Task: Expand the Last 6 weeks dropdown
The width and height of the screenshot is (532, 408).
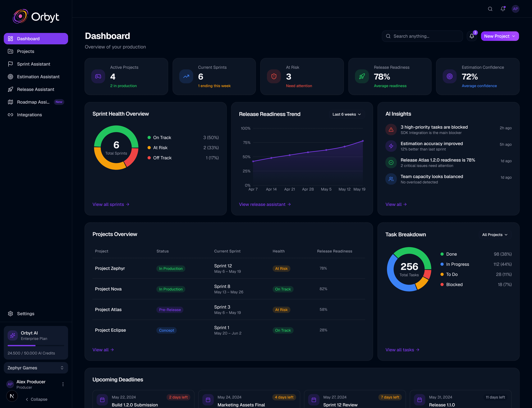Action: (347, 114)
